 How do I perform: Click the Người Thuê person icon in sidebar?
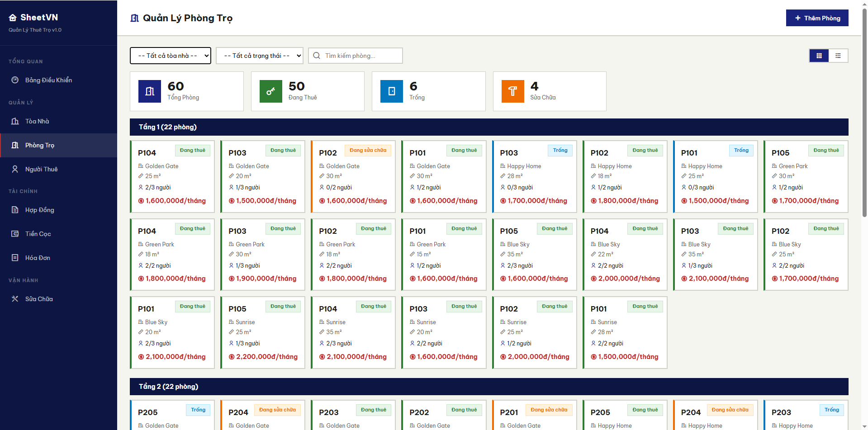coord(15,169)
